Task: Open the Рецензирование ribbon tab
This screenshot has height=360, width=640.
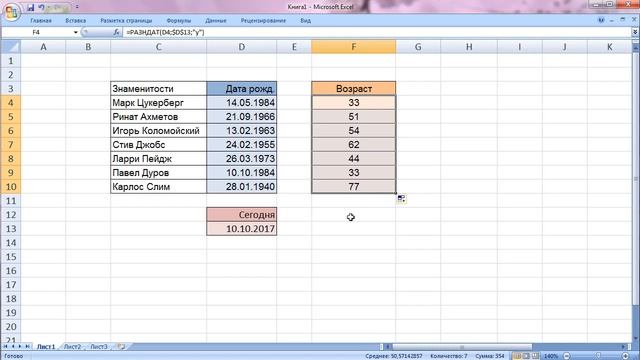Action: 263,20
